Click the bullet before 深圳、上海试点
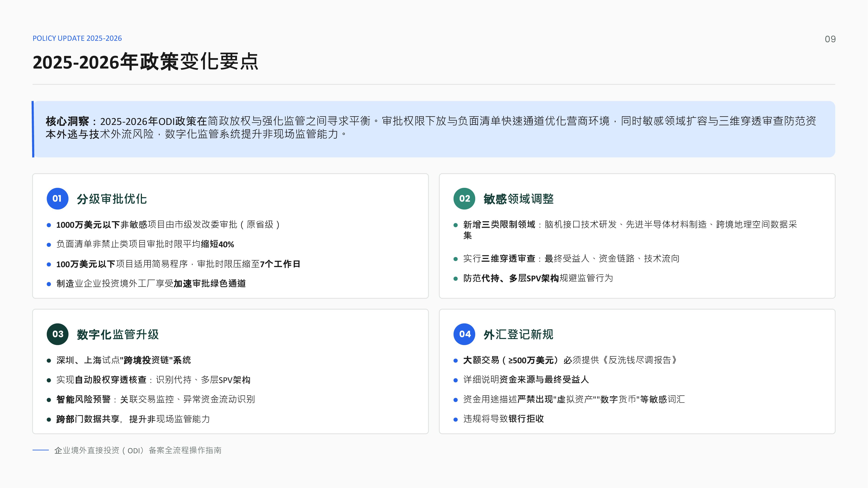Viewport: 868px width, 488px height. [x=49, y=361]
